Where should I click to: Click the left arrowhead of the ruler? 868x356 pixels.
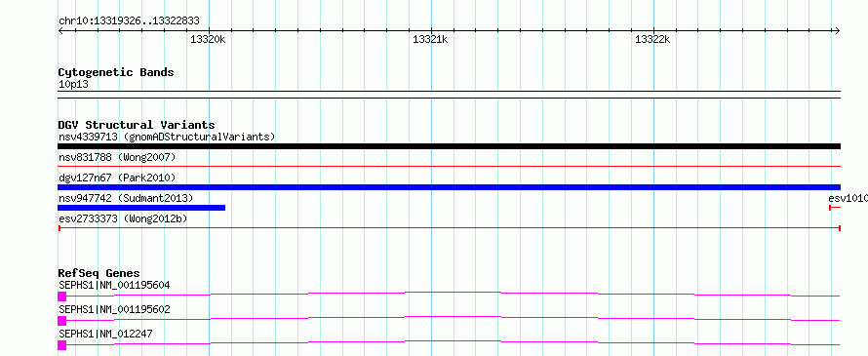[60, 30]
